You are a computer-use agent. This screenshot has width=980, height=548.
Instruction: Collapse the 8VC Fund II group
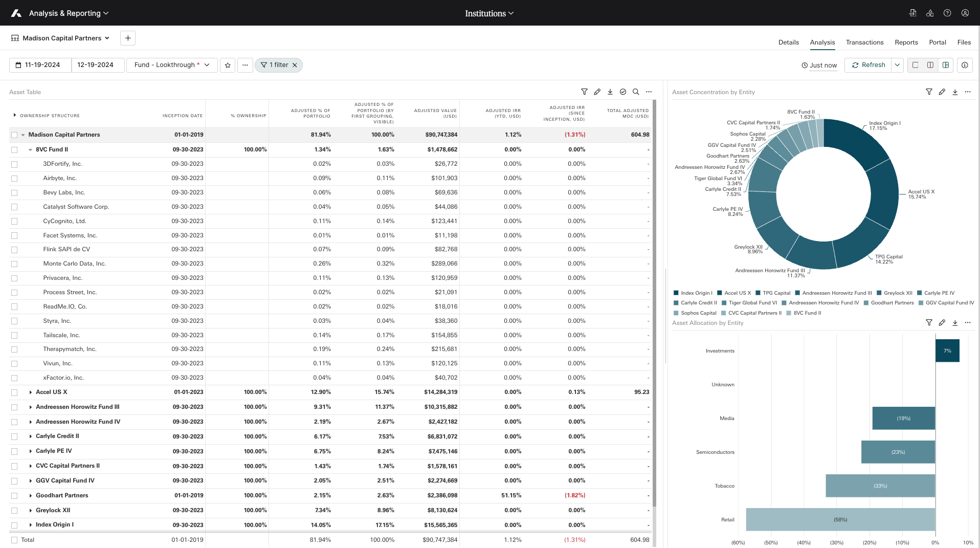pos(31,150)
